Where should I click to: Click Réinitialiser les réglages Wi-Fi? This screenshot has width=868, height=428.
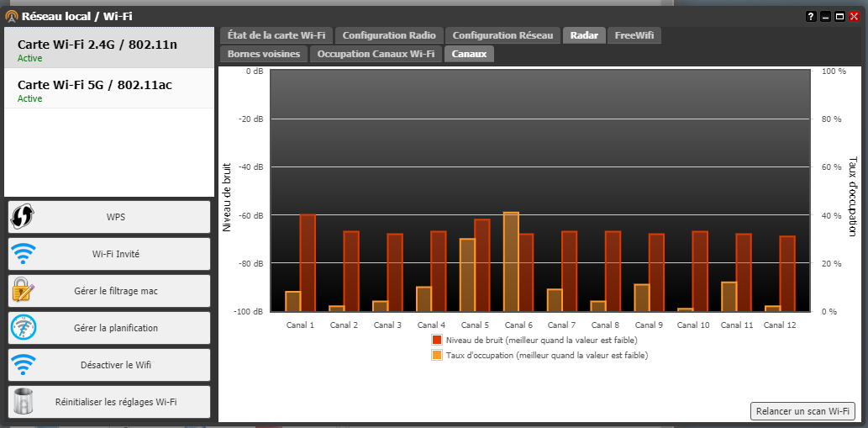point(109,402)
